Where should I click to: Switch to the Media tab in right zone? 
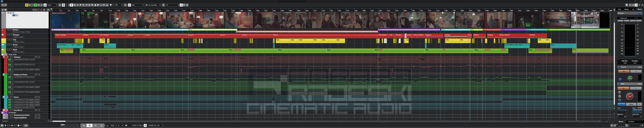pyautogui.click(x=626, y=9)
